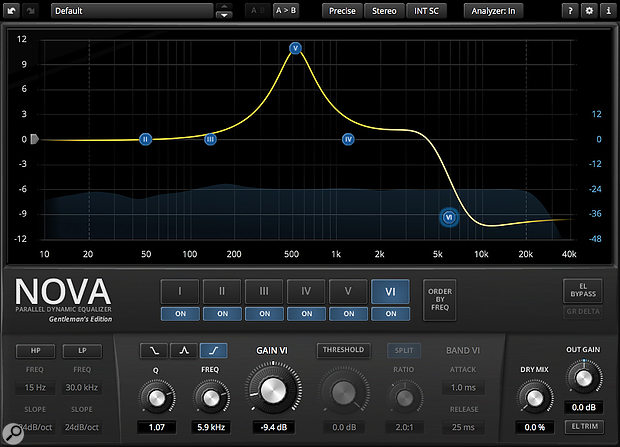Image resolution: width=620 pixels, height=447 pixels.
Task: Click the Q value field 1.07
Action: tap(157, 427)
